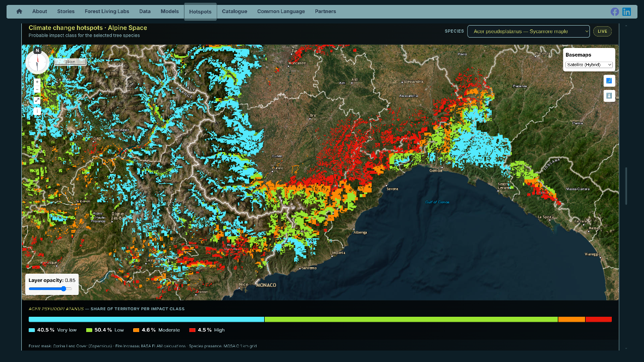Click the 'Share of territory per impact class' title
This screenshot has width=644, height=362.
pos(137,309)
